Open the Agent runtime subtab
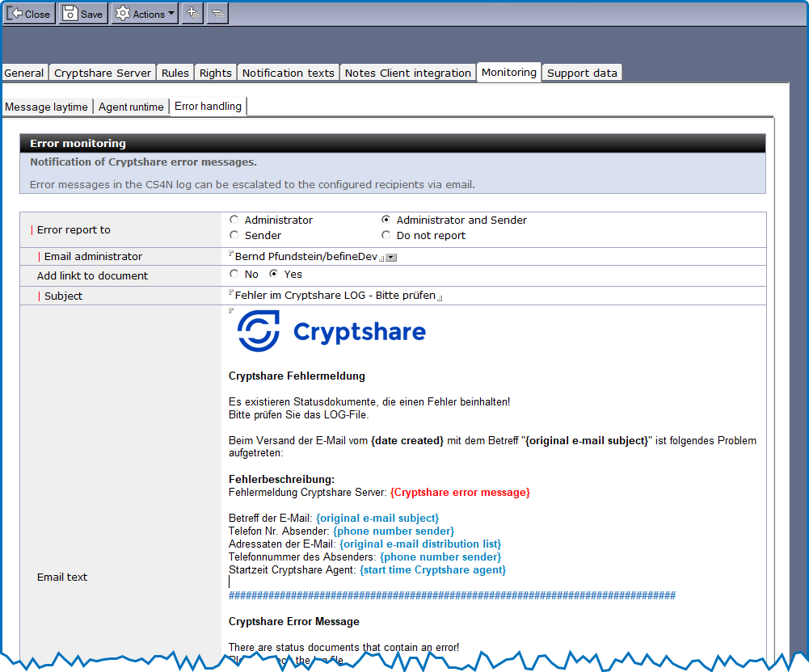809x672 pixels. tap(131, 107)
